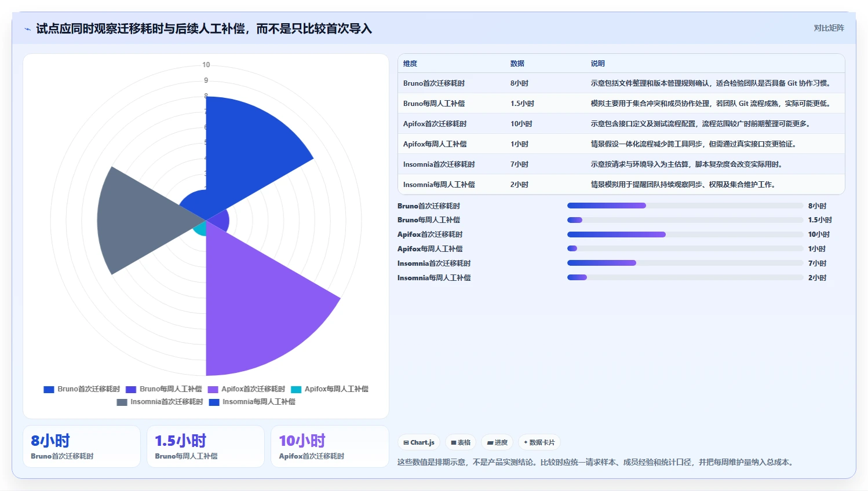Click the 10小时 value in the table
Viewport: 868px width, 491px height.
point(521,124)
